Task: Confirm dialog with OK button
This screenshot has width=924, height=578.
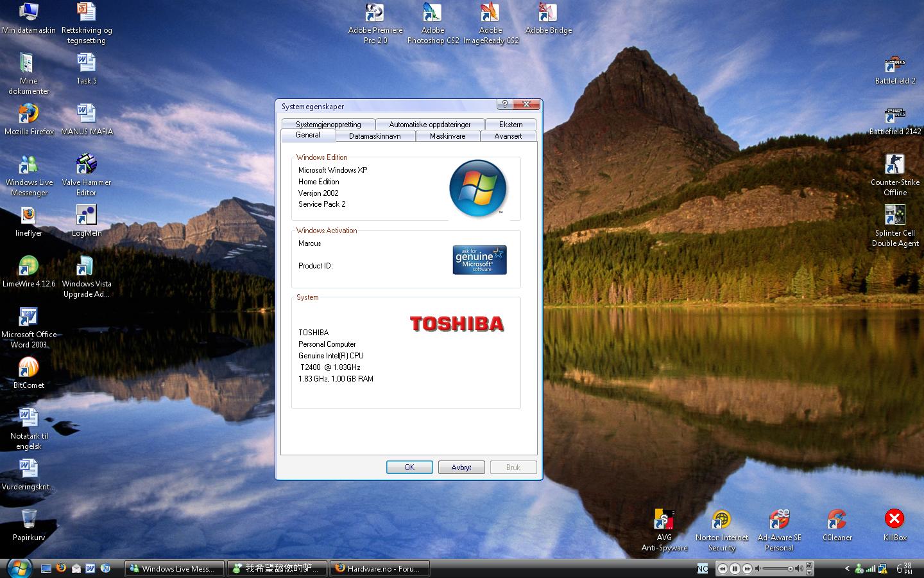Action: tap(409, 467)
